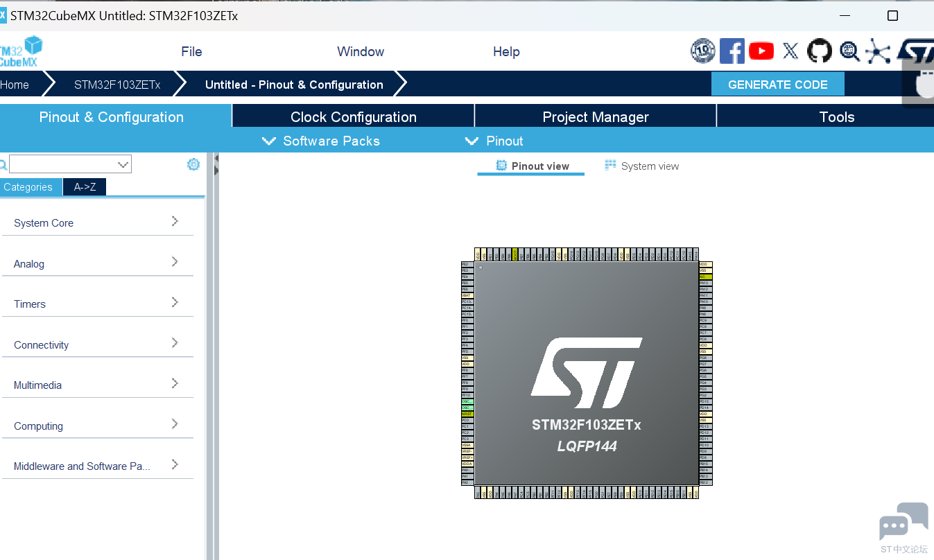This screenshot has width=934, height=560.
Task: Click the GENERATE CODE button
Action: coord(778,85)
